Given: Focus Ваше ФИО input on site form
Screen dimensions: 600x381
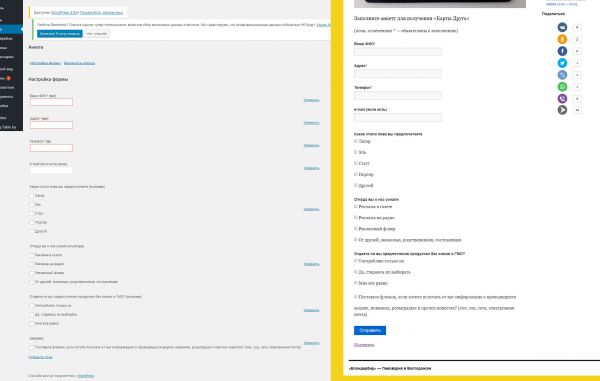Looking at the screenshot, I should pos(398,52).
